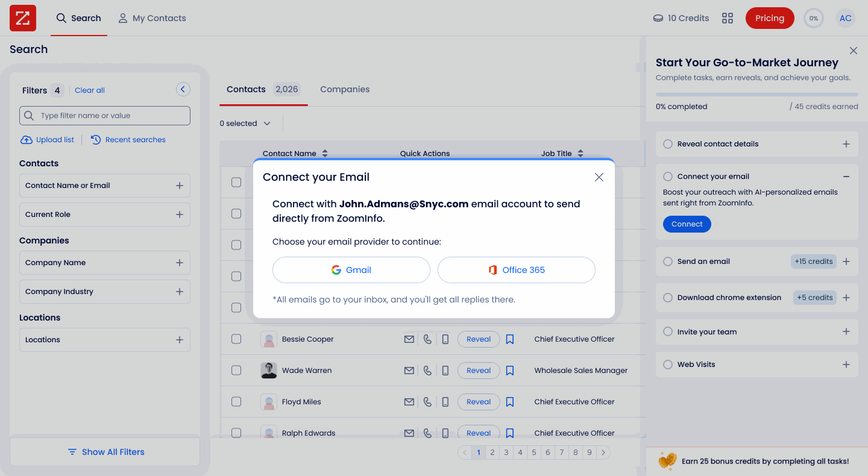Type in the filter name search field

click(x=105, y=116)
